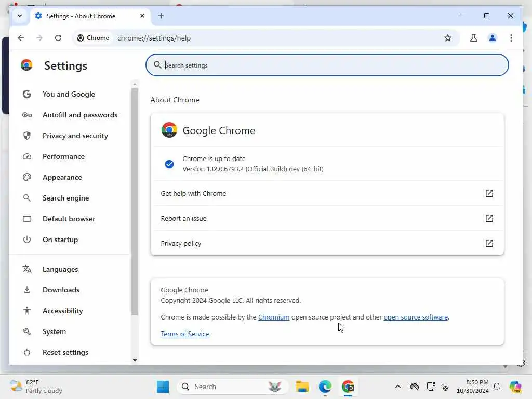
Task: Open the tab search dropdown arrow
Action: 20,16
